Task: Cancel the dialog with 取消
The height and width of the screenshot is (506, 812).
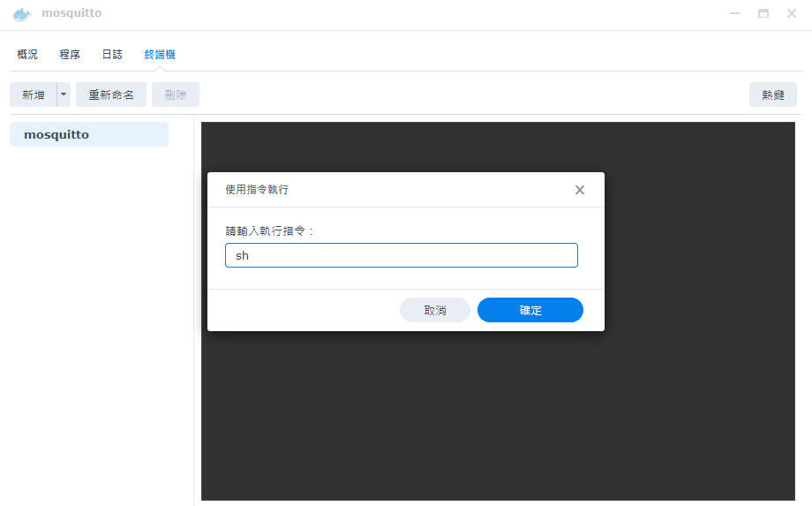Action: [435, 310]
